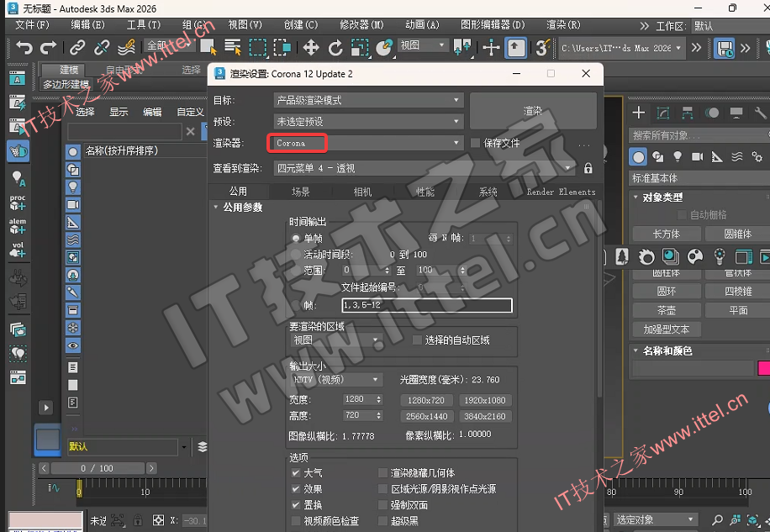
Task: Enable the 选择的自动区域 checkbox
Action: pyautogui.click(x=417, y=340)
